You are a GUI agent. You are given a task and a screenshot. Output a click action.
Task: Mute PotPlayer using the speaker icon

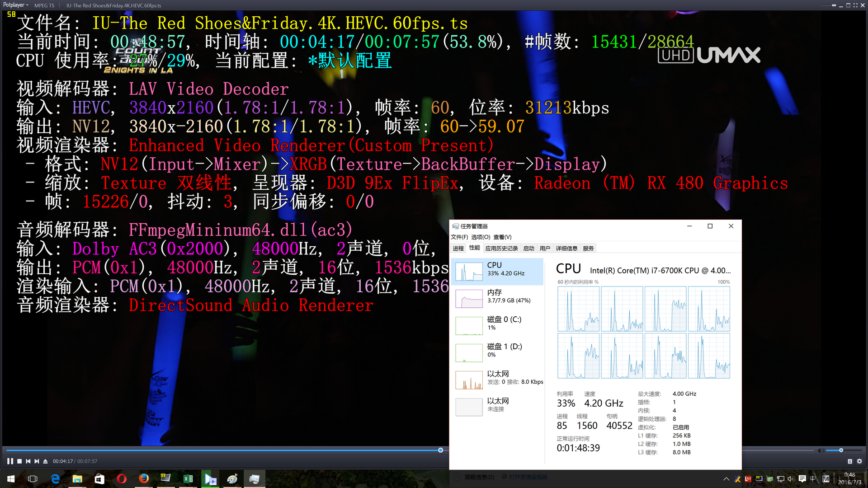(x=821, y=450)
